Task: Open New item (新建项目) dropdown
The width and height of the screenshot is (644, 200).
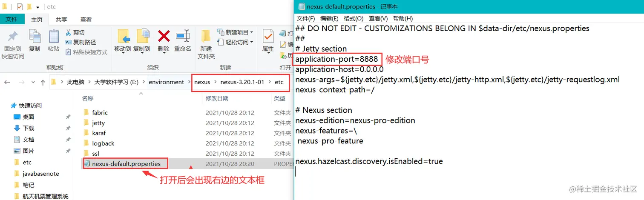Action: tap(235, 32)
